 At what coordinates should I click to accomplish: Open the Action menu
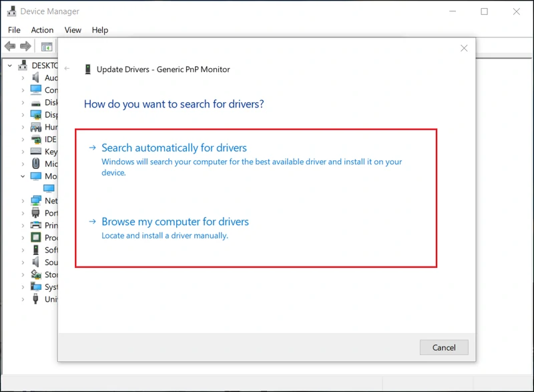[42, 30]
